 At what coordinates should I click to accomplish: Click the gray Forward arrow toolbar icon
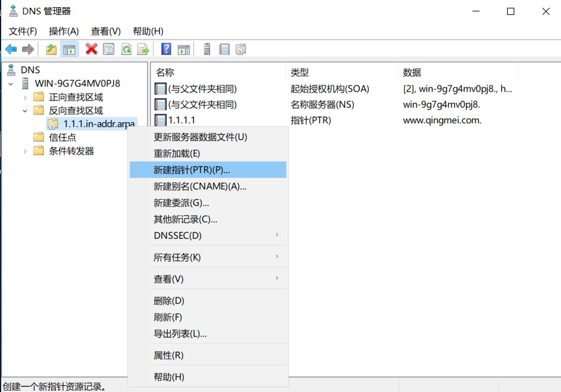[x=28, y=49]
